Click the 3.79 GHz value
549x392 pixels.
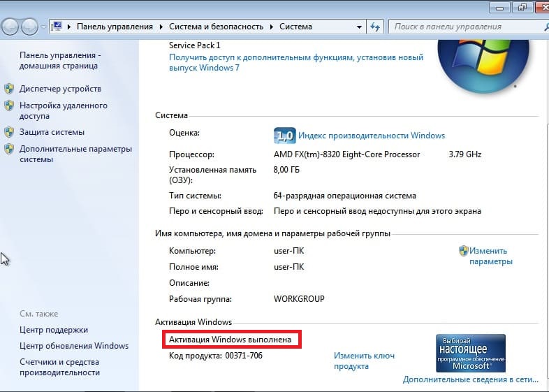(x=465, y=154)
